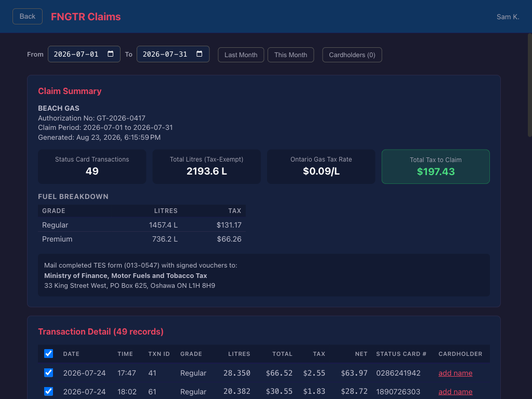Uncheck the row for transaction 41

pyautogui.click(x=48, y=373)
